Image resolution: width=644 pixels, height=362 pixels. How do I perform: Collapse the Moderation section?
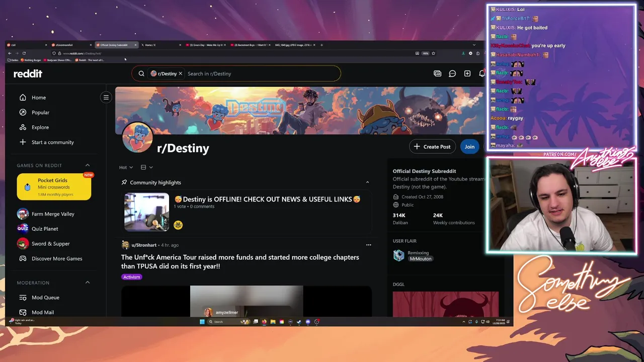coord(88,283)
